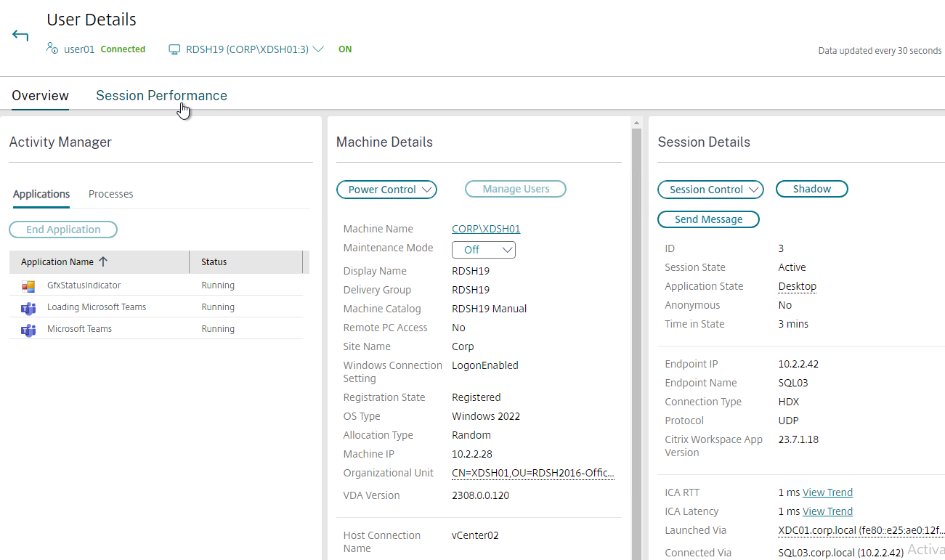Click the Send Message button

click(x=708, y=219)
